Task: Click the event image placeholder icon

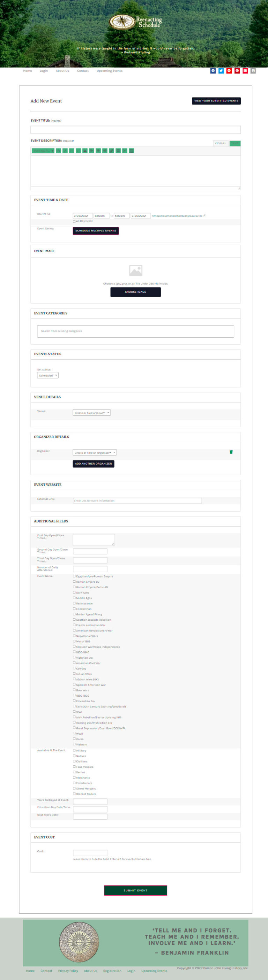Action: point(135,270)
